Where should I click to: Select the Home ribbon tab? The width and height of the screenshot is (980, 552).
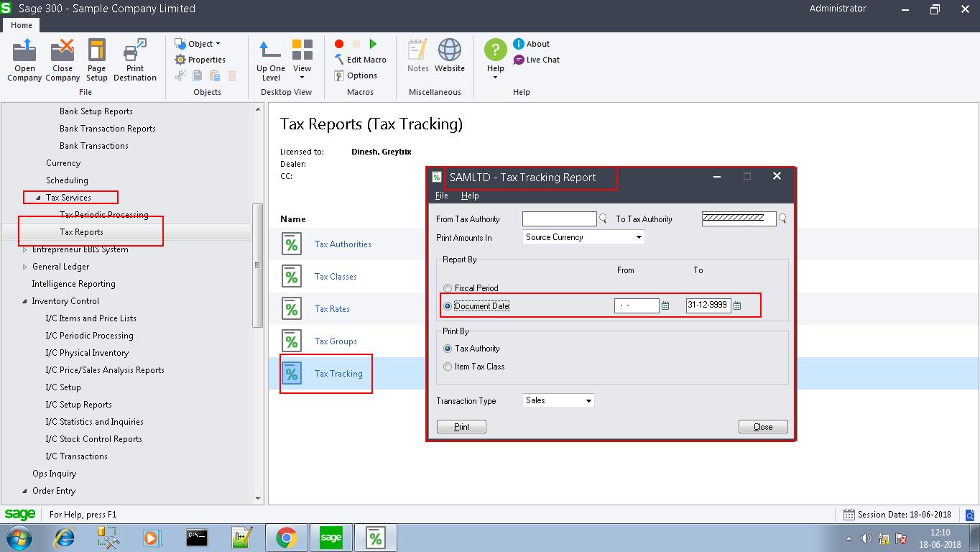click(x=22, y=25)
